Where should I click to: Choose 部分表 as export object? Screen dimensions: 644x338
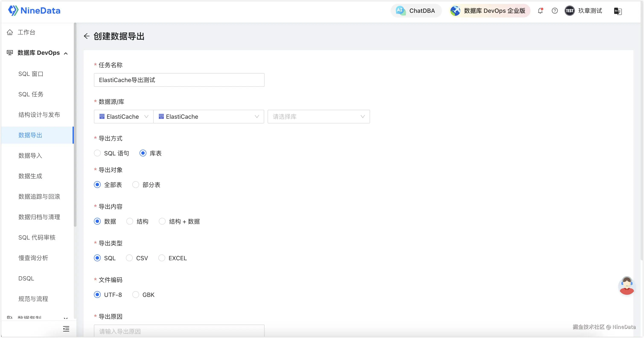(136, 185)
